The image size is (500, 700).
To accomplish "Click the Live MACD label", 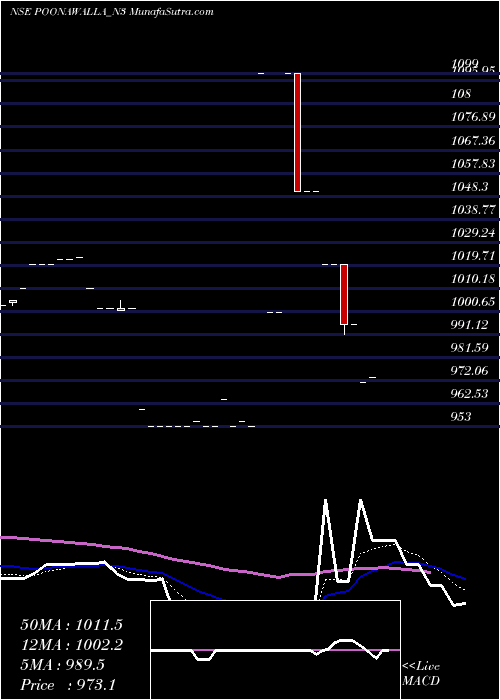I will coord(421,673).
